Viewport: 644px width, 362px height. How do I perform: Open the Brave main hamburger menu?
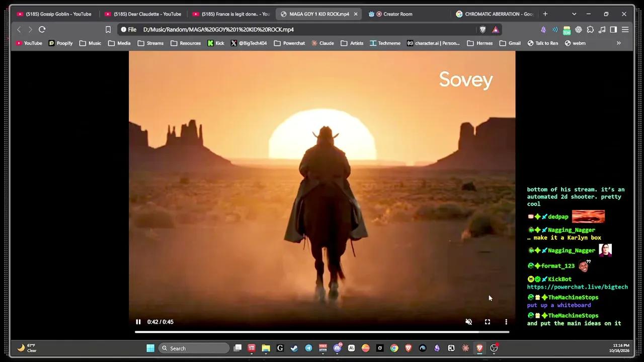pyautogui.click(x=625, y=30)
